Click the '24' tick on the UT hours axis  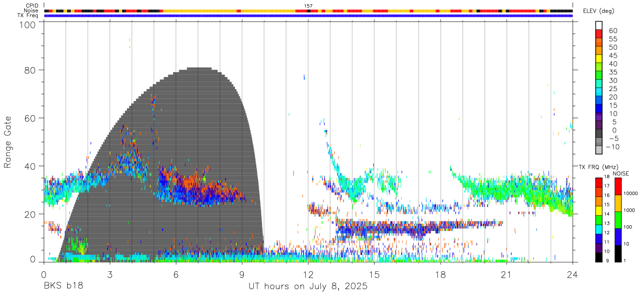point(572,274)
